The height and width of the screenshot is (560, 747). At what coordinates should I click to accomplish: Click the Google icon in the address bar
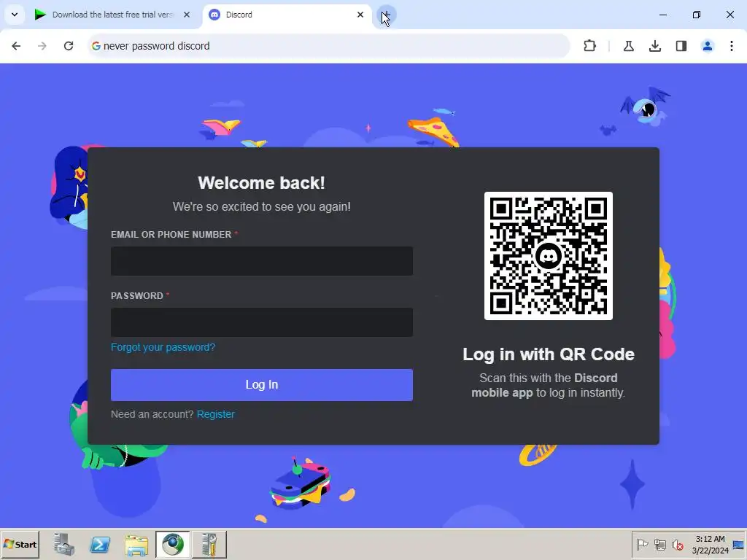point(96,46)
